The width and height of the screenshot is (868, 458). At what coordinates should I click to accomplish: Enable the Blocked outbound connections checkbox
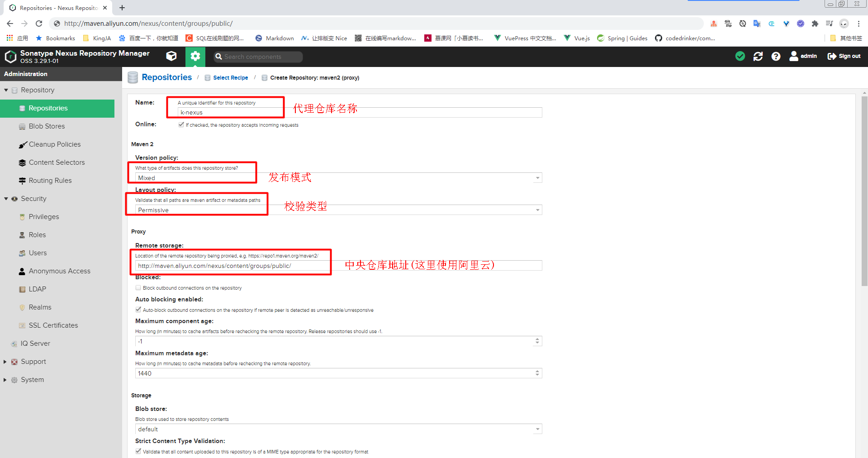click(138, 287)
